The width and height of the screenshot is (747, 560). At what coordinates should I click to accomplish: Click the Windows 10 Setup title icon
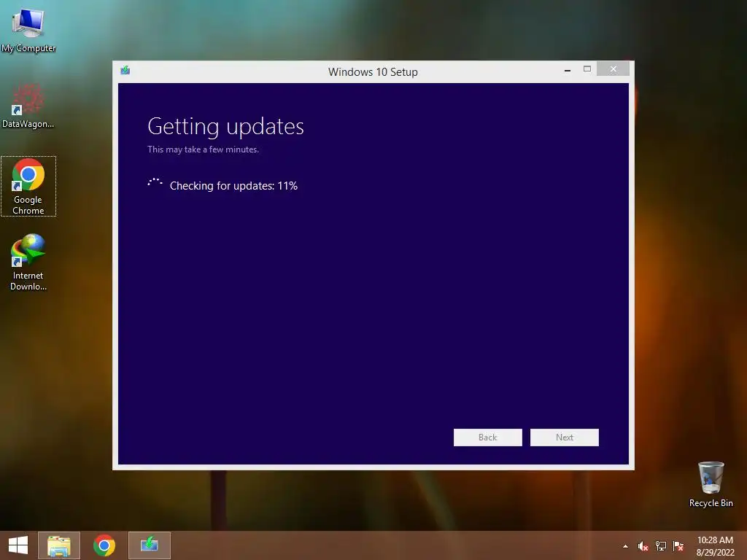(125, 71)
